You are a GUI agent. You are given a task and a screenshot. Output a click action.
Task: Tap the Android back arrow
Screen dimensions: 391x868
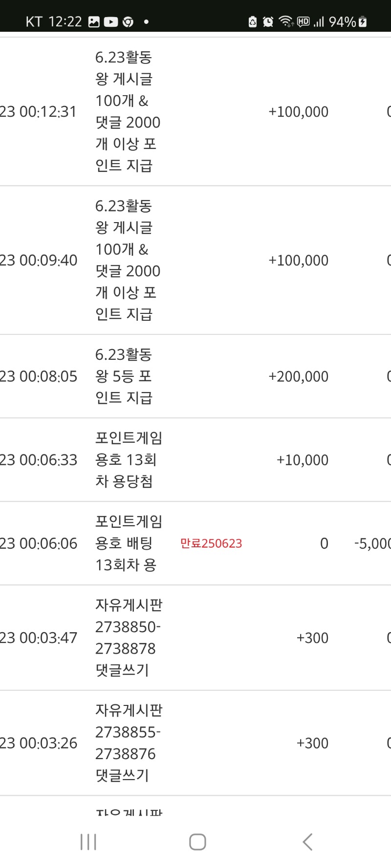pos(307,842)
